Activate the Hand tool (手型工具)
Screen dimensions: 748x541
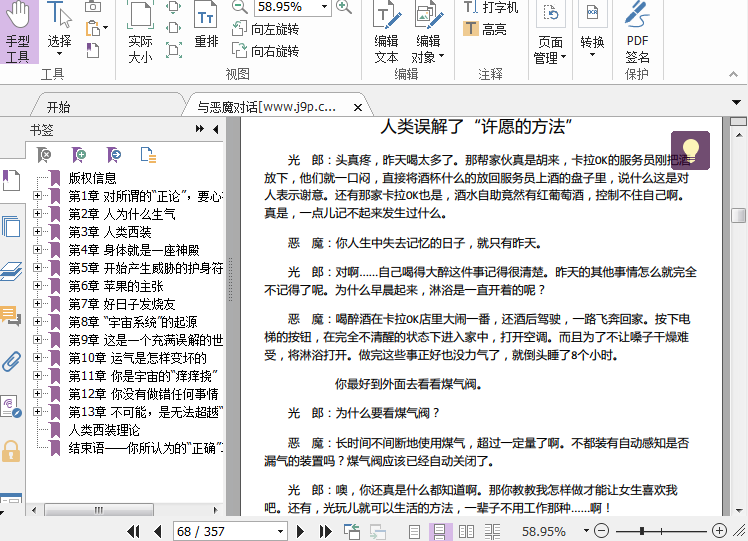coord(18,31)
